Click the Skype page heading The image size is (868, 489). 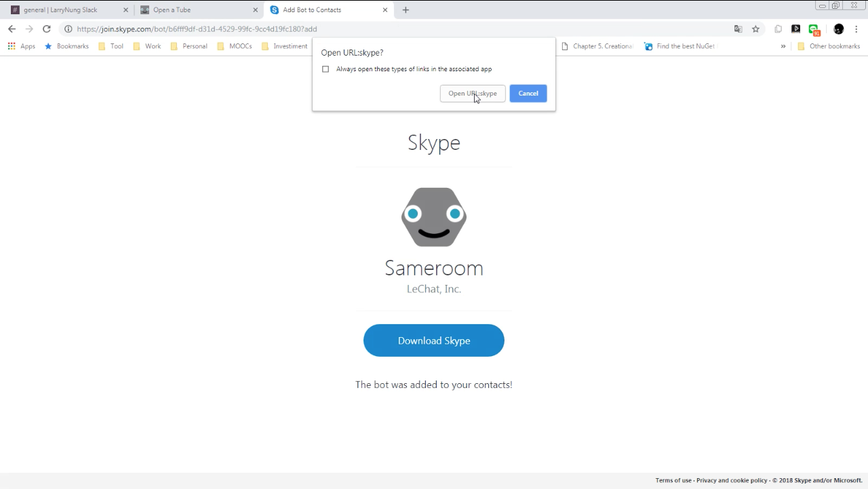(434, 142)
